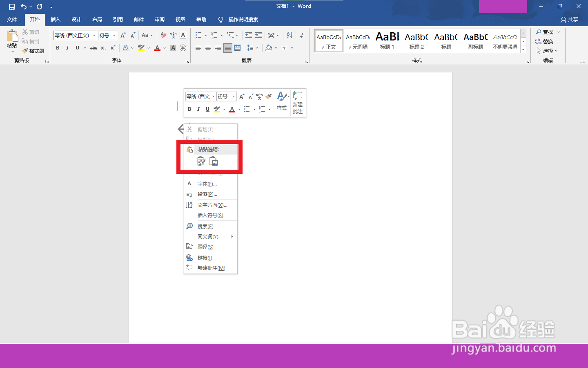588x368 pixels.
Task: Click 新建批注 in the mini toolbar
Action: click(x=298, y=103)
